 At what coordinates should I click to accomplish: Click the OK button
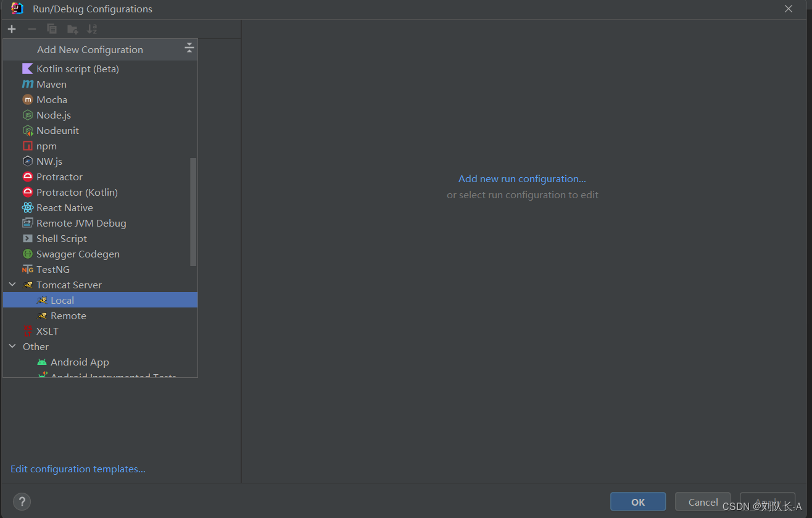click(x=638, y=501)
